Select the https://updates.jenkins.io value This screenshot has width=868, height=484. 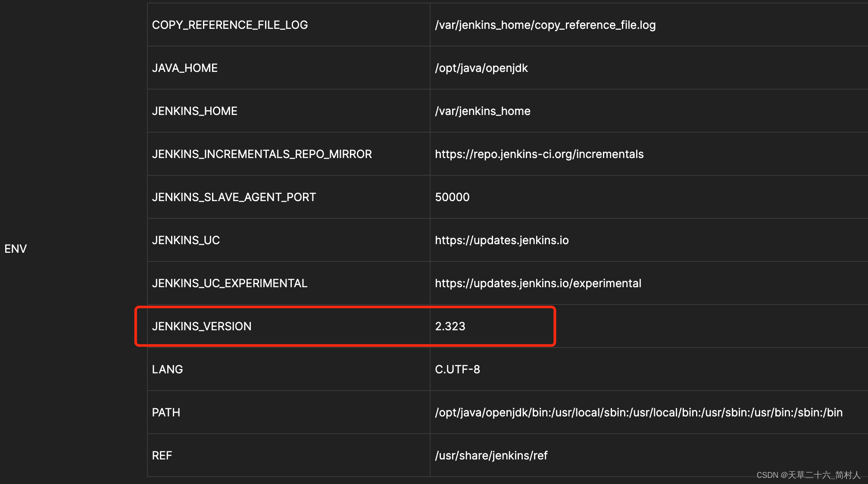click(502, 240)
